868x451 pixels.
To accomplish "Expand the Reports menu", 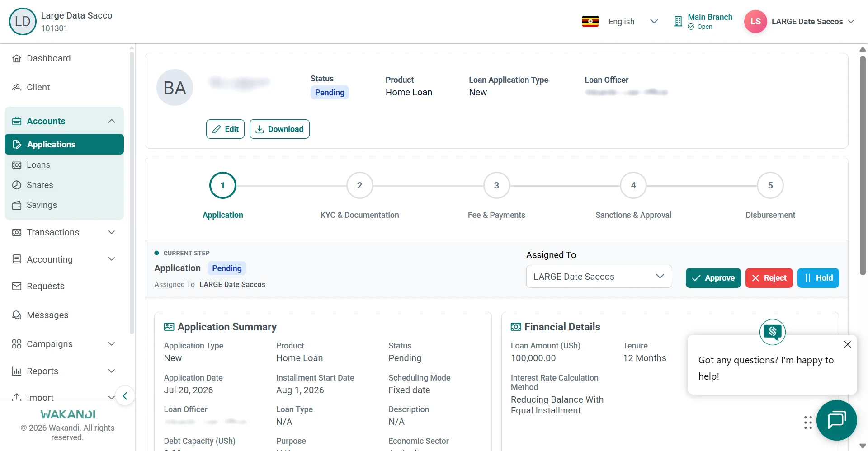I will click(x=64, y=371).
